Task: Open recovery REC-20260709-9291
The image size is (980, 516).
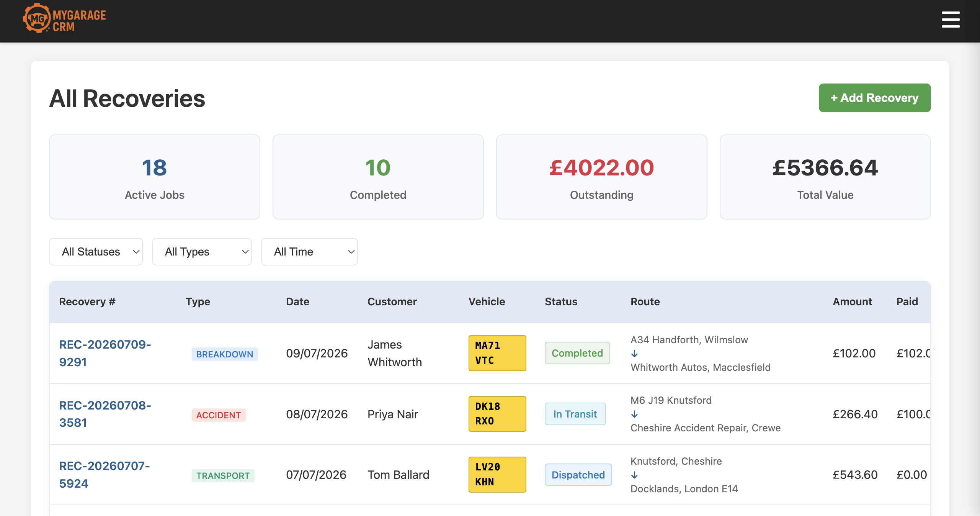Action: (x=105, y=353)
